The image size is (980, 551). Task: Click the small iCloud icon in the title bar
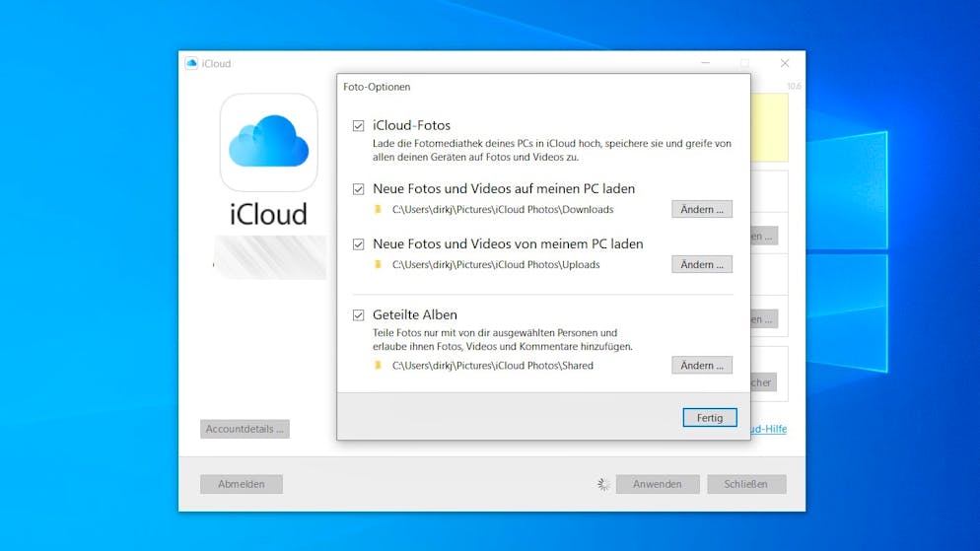pyautogui.click(x=191, y=63)
